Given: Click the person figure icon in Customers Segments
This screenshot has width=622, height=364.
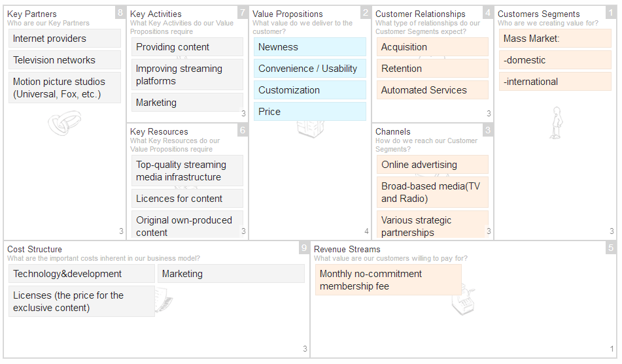Looking at the screenshot, I should (x=556, y=123).
